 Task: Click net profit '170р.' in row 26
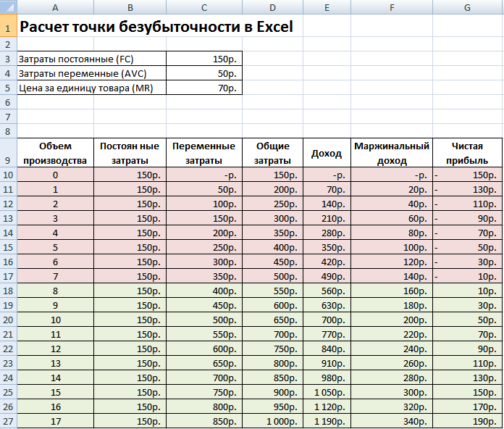click(x=467, y=407)
